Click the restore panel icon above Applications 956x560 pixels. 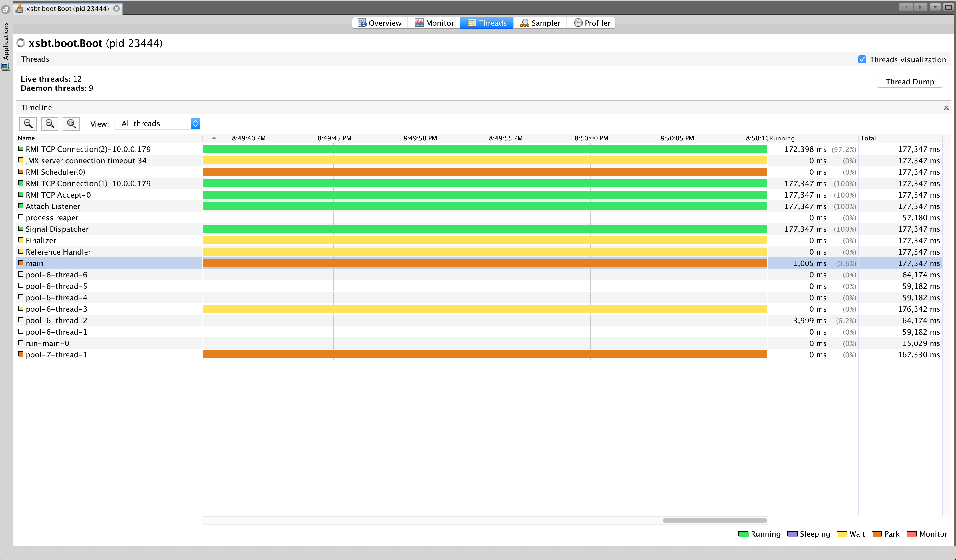tap(6, 9)
